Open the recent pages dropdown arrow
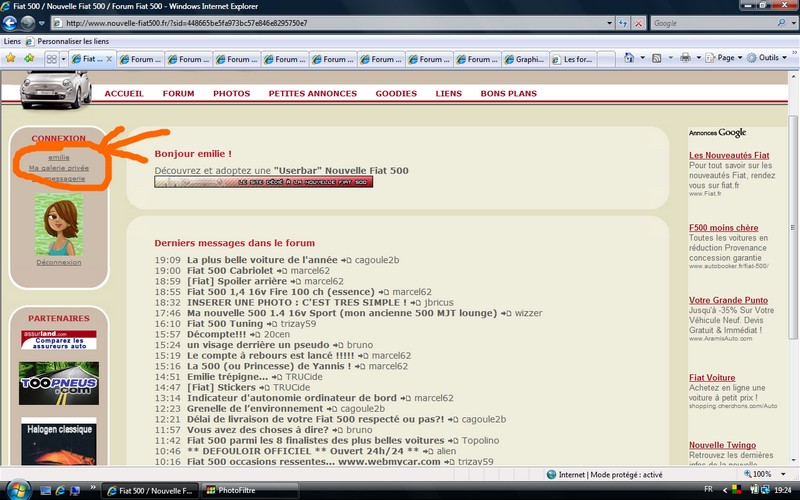 [42, 23]
